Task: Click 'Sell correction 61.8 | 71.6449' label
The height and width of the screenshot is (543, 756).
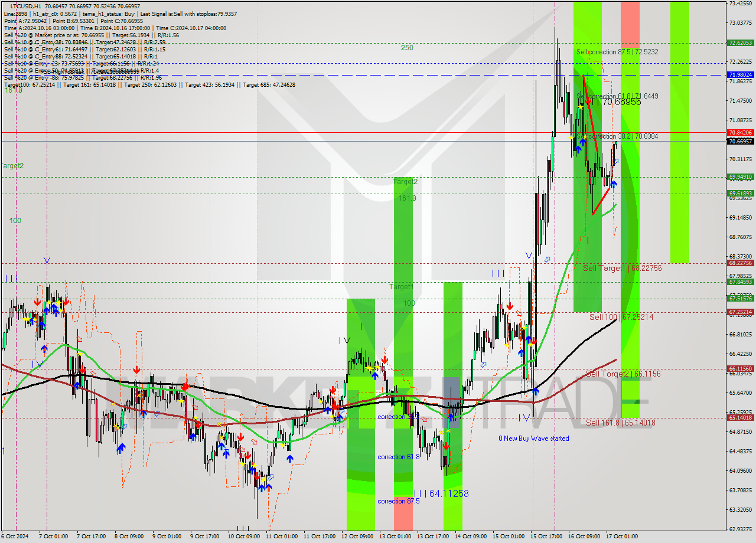Action: pos(617,96)
